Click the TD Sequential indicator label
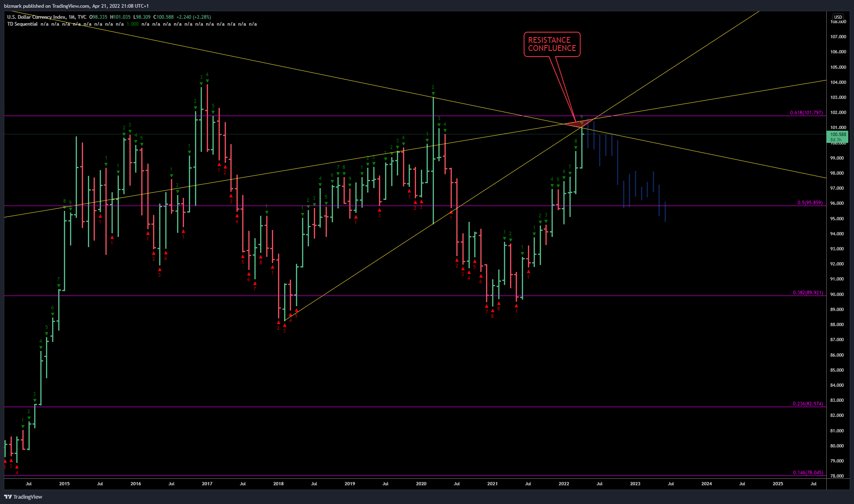 pos(22,24)
